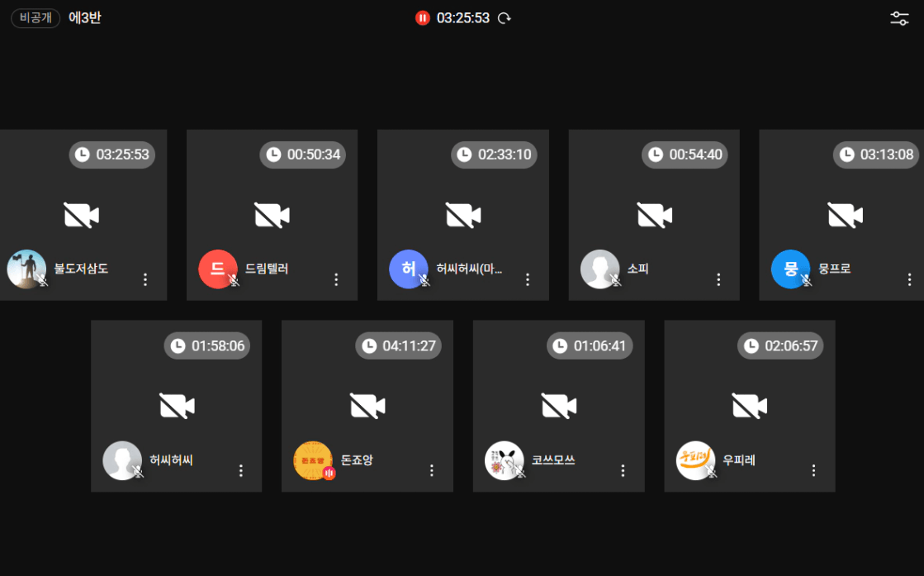Click camera-off icon on 드림텔러's tile
This screenshot has width=924, height=576.
pos(272,215)
